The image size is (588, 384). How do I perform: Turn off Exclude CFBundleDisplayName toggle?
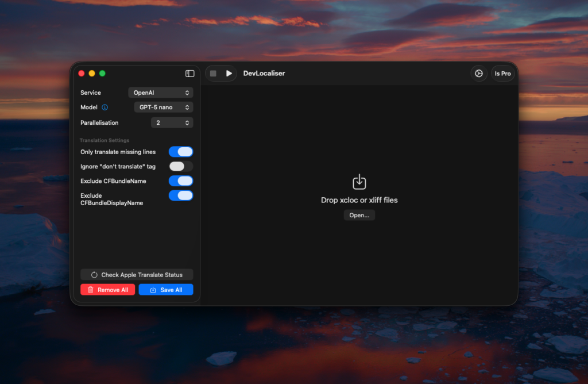(181, 195)
